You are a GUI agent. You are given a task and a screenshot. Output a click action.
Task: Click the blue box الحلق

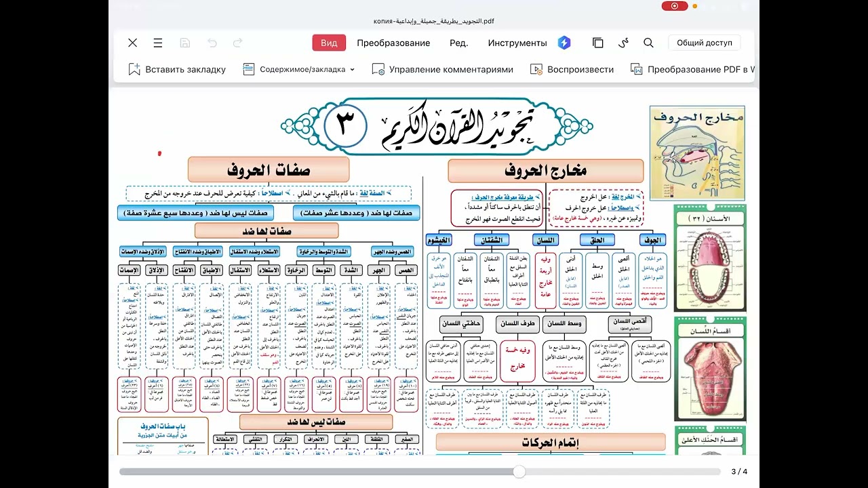tap(597, 240)
